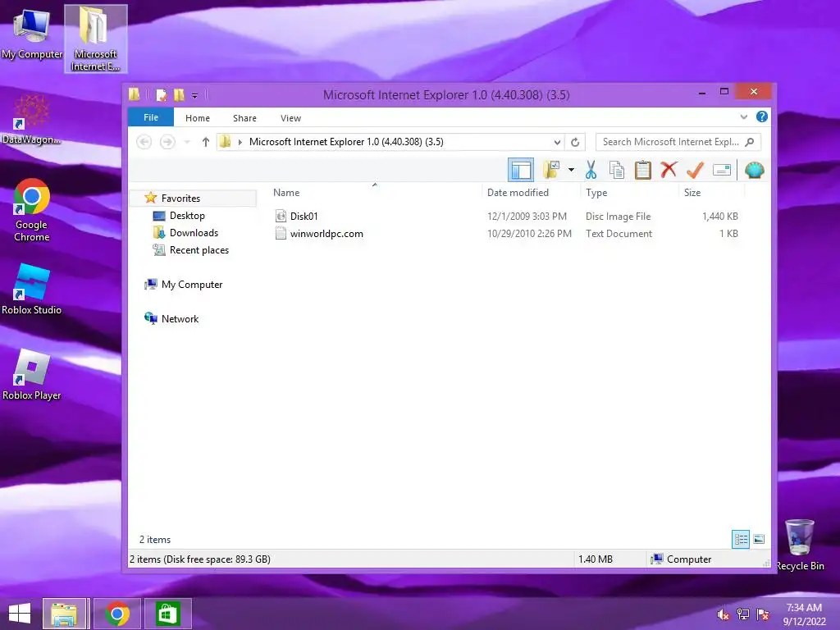840x630 pixels.
Task: Click the orange checkmark Properties icon
Action: (x=695, y=171)
